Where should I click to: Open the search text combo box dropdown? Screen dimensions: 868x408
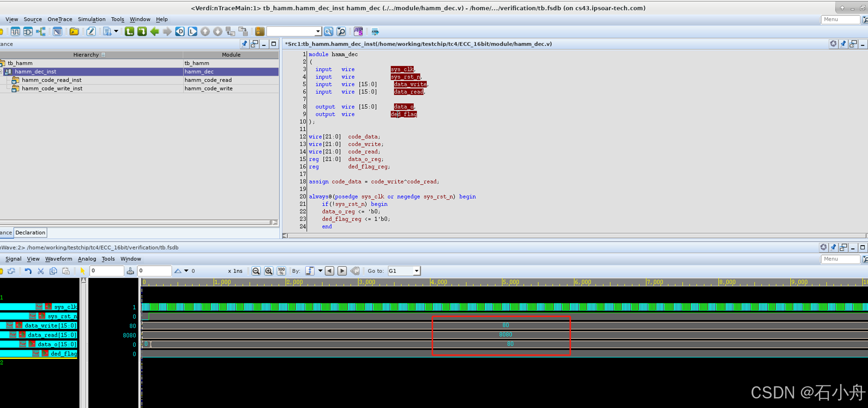(x=318, y=31)
